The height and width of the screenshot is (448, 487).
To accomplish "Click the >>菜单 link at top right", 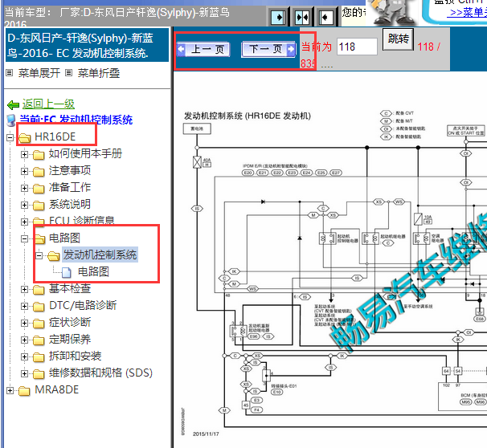I will point(467,12).
